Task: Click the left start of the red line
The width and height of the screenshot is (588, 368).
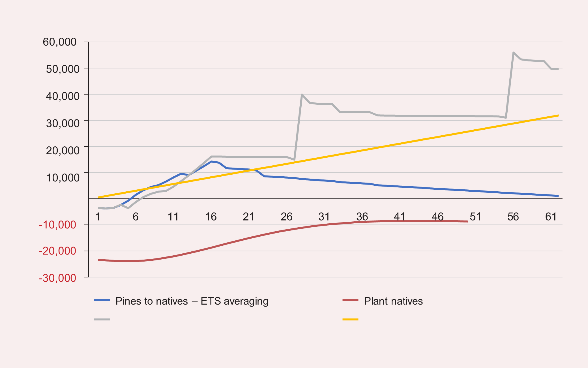Action: pyautogui.click(x=99, y=260)
